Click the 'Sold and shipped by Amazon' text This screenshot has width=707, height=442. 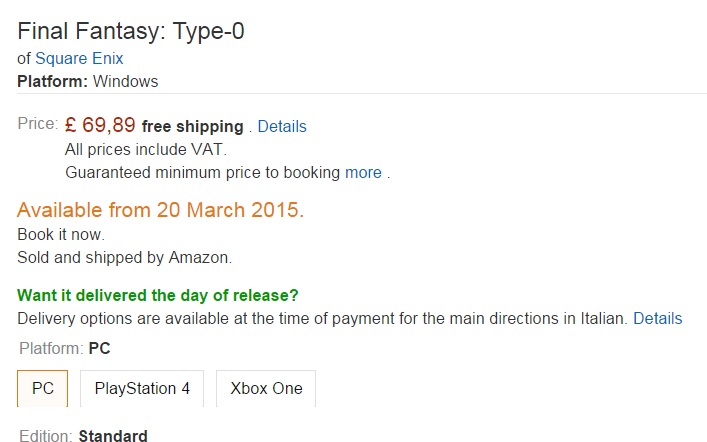point(124,257)
